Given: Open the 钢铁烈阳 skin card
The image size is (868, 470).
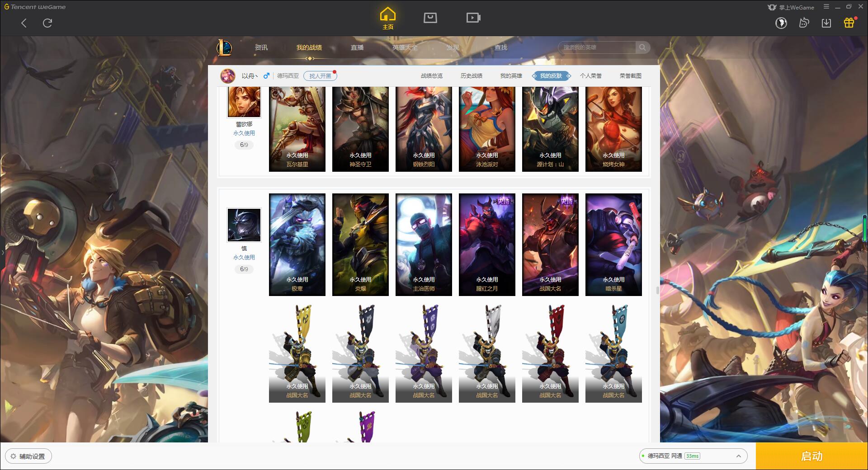Looking at the screenshot, I should tap(424, 129).
